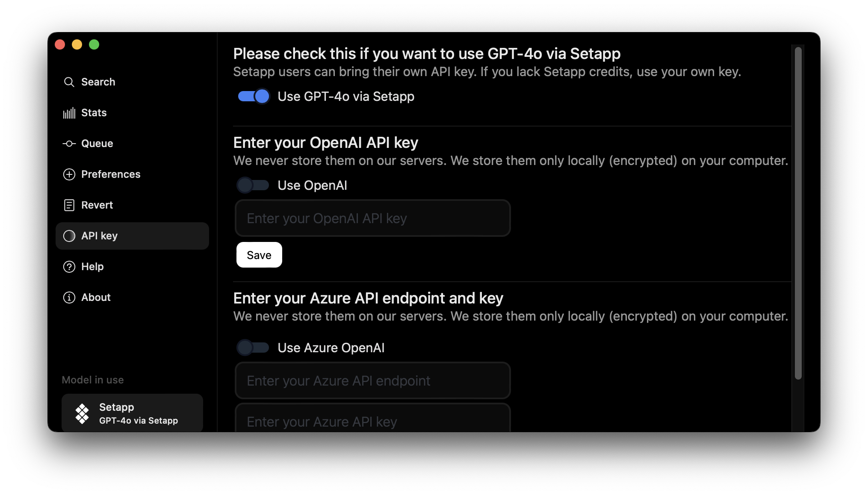Click the Save button

[259, 255]
